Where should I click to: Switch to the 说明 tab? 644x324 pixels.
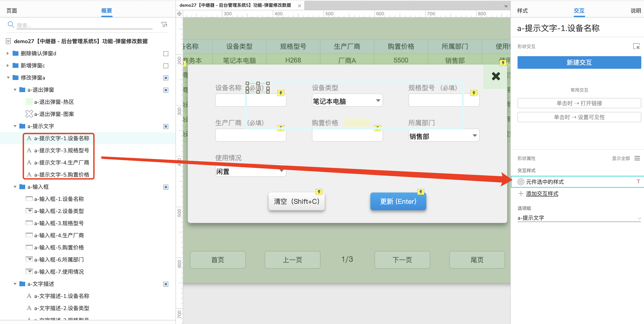click(636, 11)
